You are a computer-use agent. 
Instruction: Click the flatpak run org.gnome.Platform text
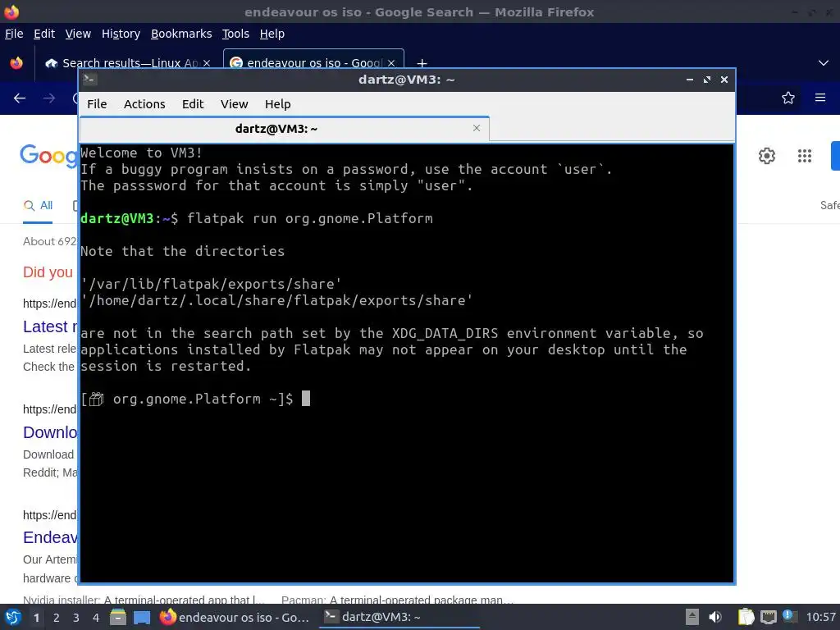[309, 218]
